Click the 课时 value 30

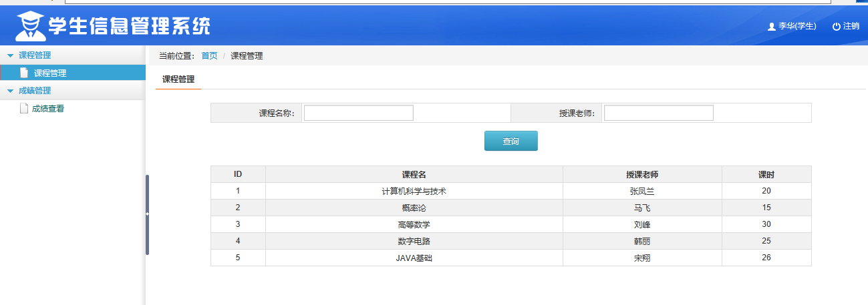[x=766, y=224]
